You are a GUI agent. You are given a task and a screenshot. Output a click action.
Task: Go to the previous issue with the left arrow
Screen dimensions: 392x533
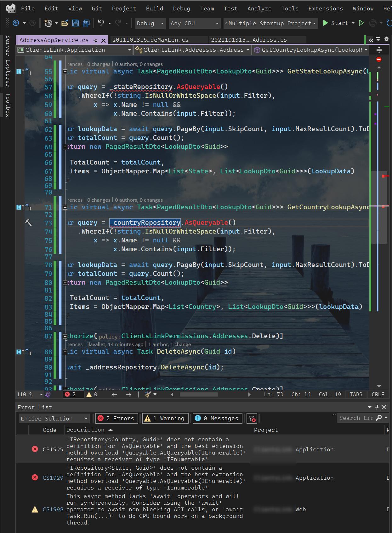point(115,394)
